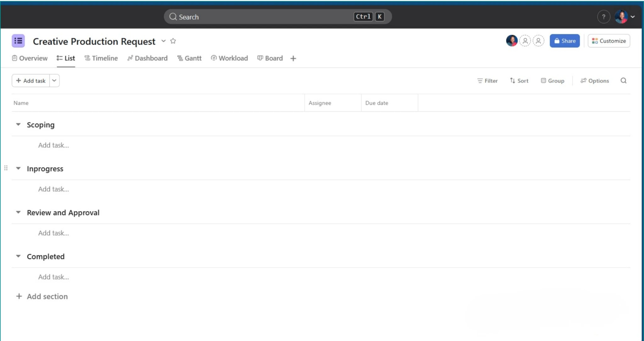This screenshot has width=644, height=341.
Task: Click the blue Share button
Action: pos(564,41)
